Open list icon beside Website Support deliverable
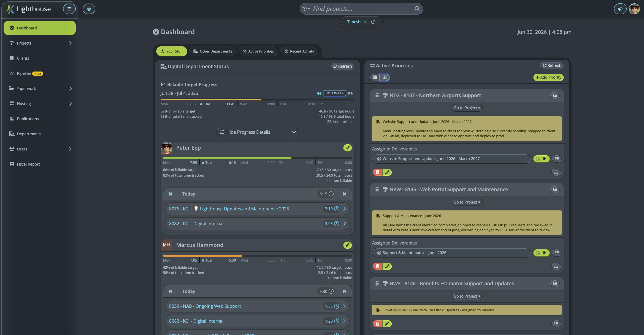 (x=557, y=159)
